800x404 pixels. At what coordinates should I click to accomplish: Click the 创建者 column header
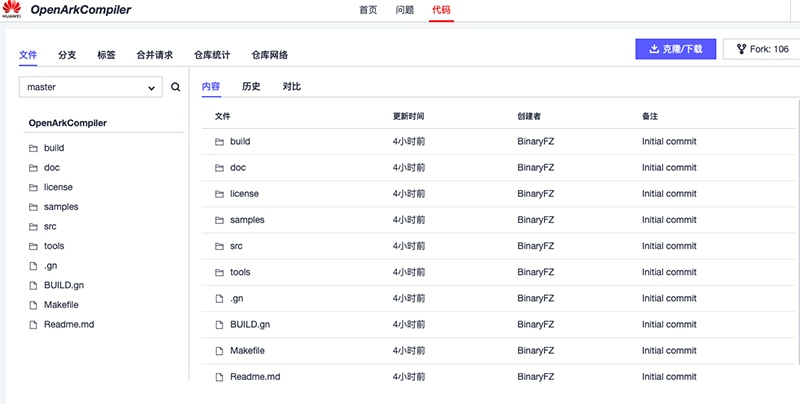click(x=529, y=116)
